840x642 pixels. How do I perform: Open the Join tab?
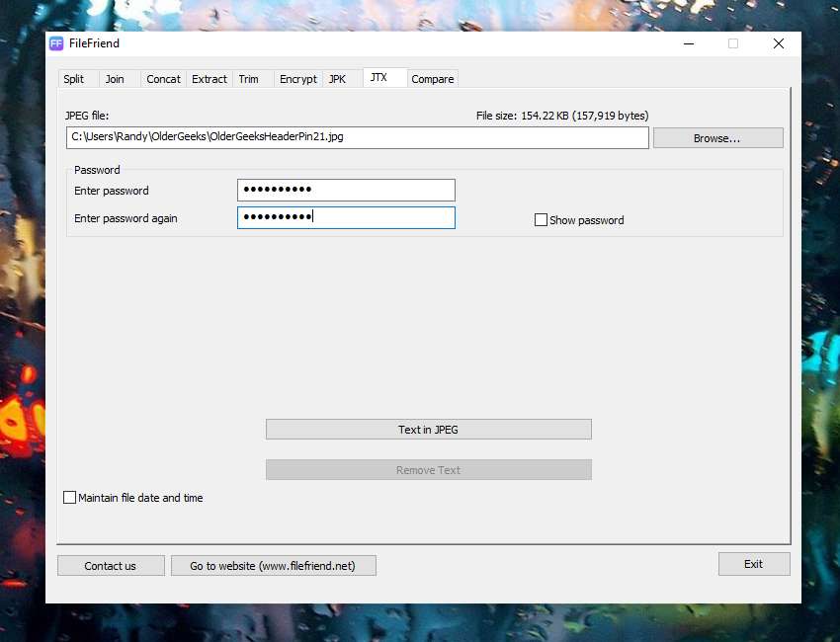tap(120, 79)
